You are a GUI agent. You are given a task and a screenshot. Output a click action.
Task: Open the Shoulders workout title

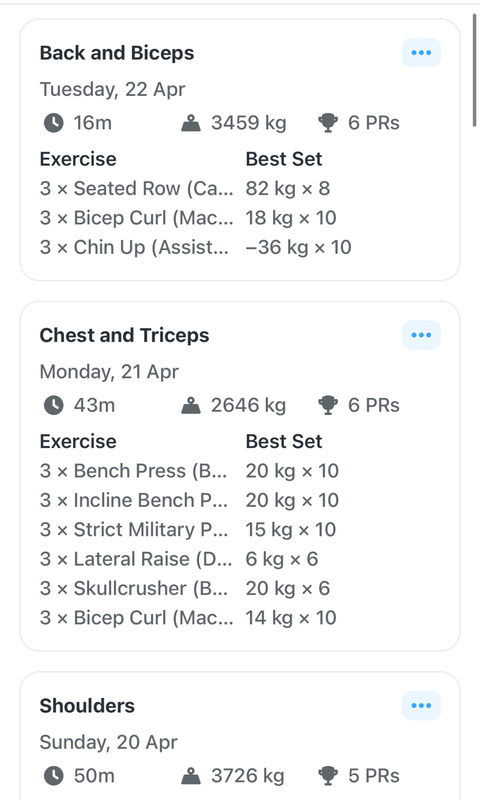[x=87, y=706]
